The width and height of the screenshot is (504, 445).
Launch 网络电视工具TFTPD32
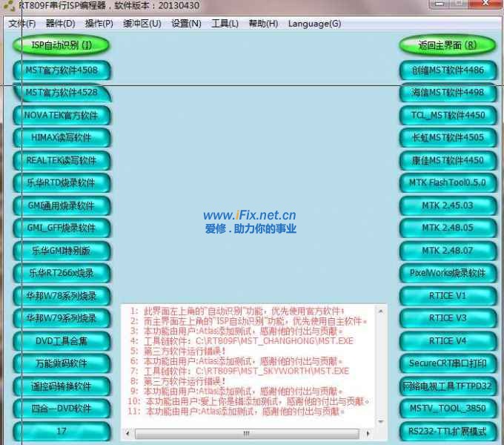(x=448, y=386)
